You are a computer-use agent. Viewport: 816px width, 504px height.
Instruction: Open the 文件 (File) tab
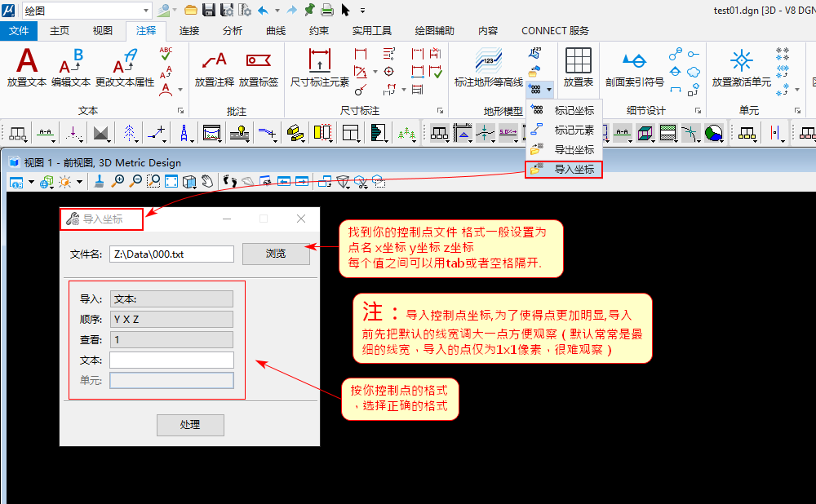click(19, 31)
